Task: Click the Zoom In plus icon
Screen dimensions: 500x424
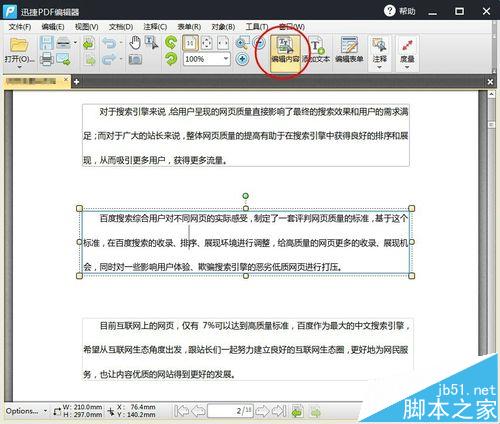Action: tap(242, 59)
